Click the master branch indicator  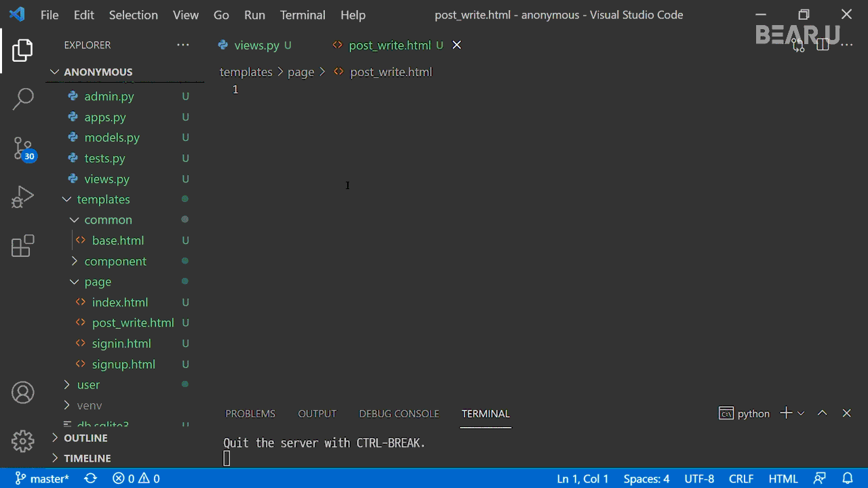point(41,479)
